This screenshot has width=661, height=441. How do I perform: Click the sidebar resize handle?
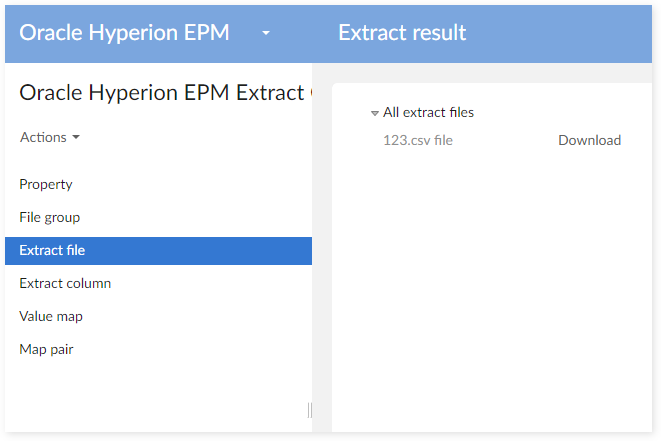[x=309, y=410]
